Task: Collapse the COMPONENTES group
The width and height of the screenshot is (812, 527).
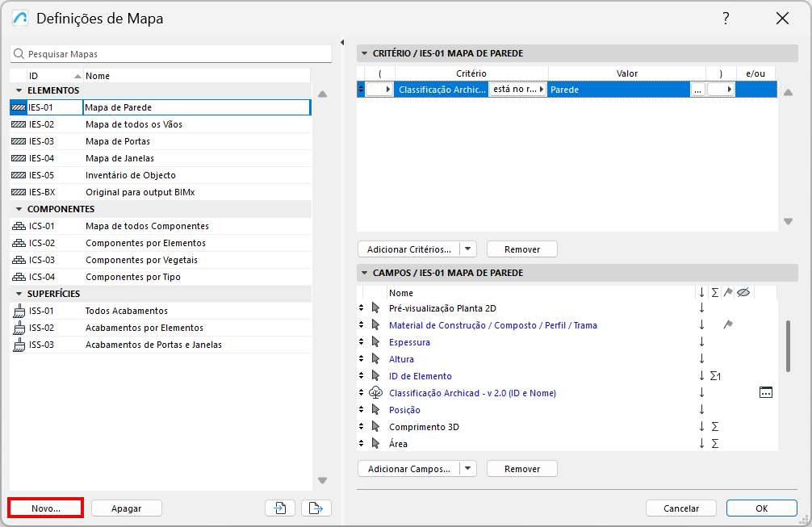Action: [x=19, y=209]
